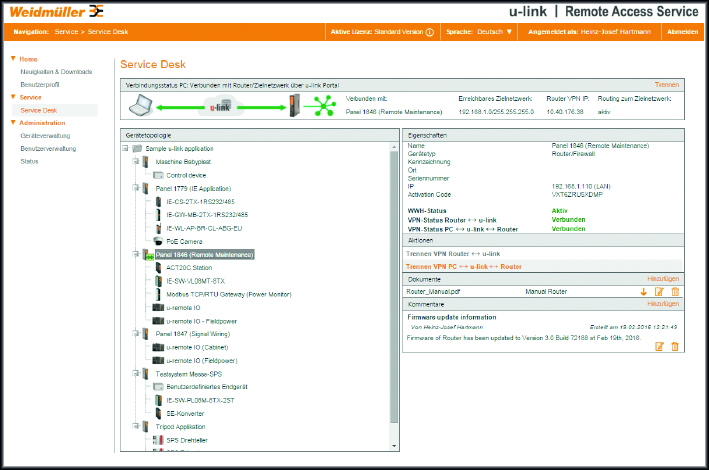
Task: Click Hinzufügen in the Dokumente header
Action: 663,279
